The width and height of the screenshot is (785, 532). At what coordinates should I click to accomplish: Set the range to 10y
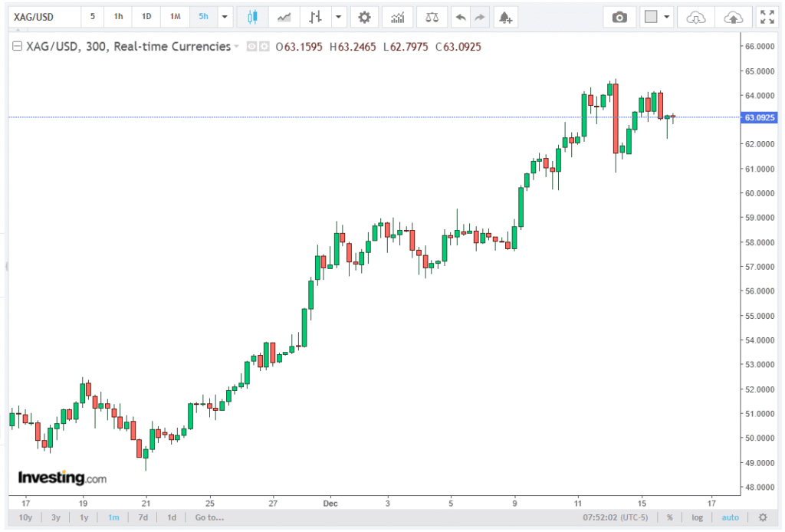click(25, 517)
